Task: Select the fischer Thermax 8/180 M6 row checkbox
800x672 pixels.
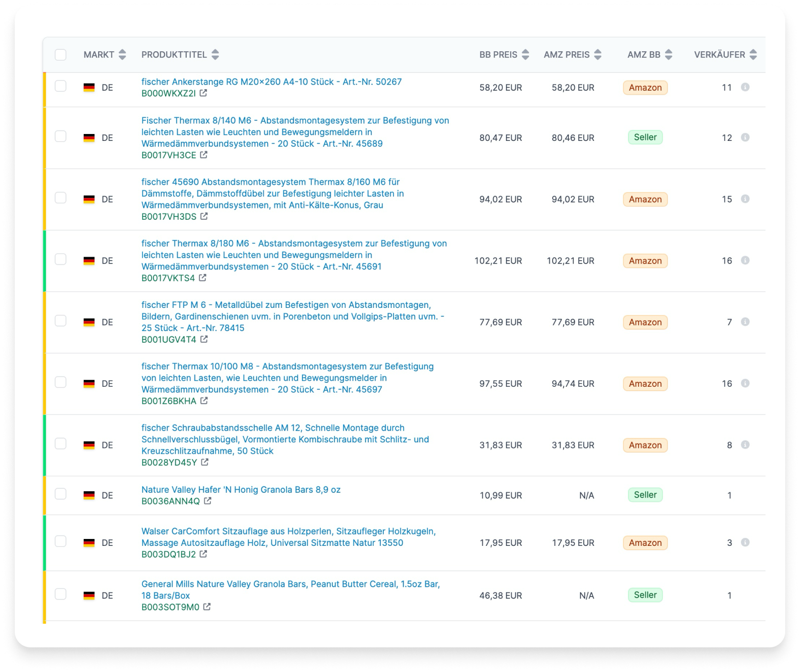Action: point(61,260)
